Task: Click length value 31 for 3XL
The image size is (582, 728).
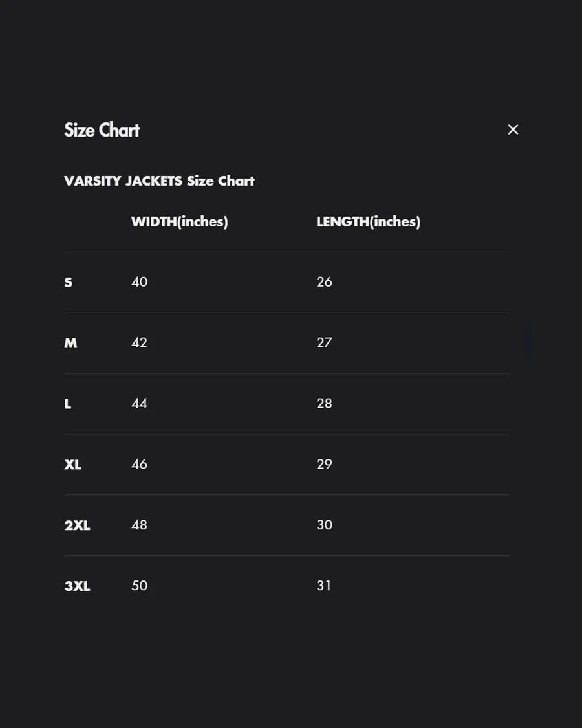Action: (x=324, y=586)
